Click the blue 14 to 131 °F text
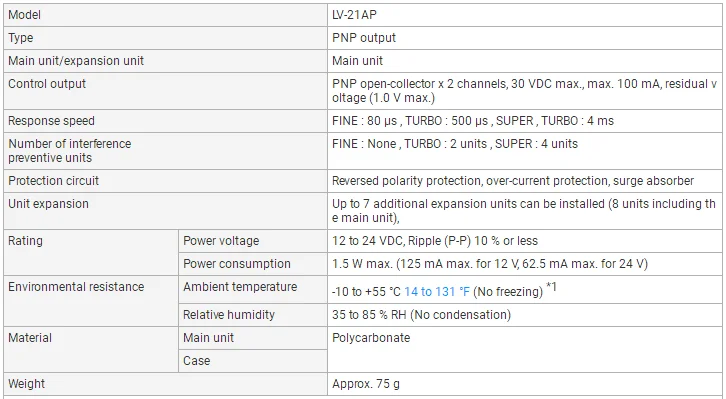726x399 pixels. (x=437, y=292)
